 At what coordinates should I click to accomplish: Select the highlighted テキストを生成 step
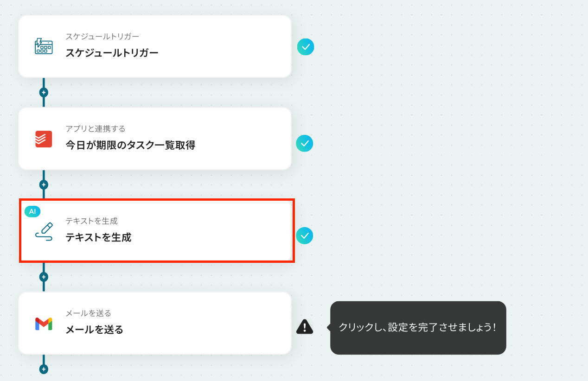tap(156, 231)
